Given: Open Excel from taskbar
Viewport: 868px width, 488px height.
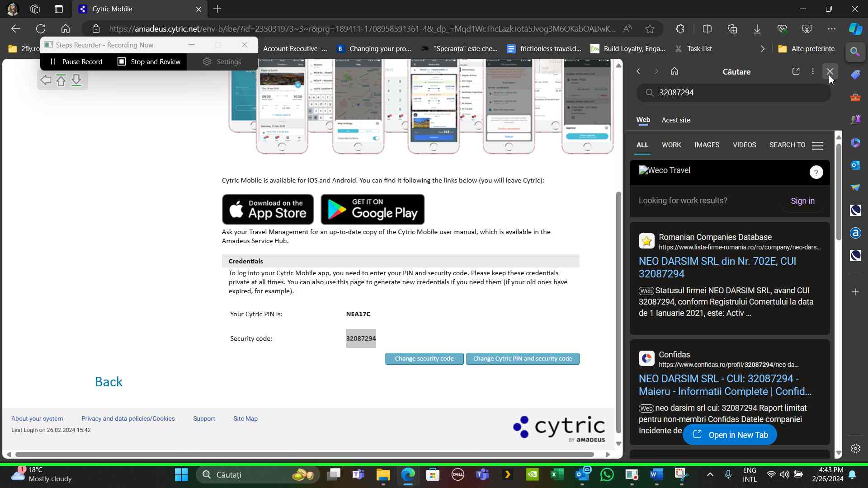Looking at the screenshot, I should [x=557, y=474].
